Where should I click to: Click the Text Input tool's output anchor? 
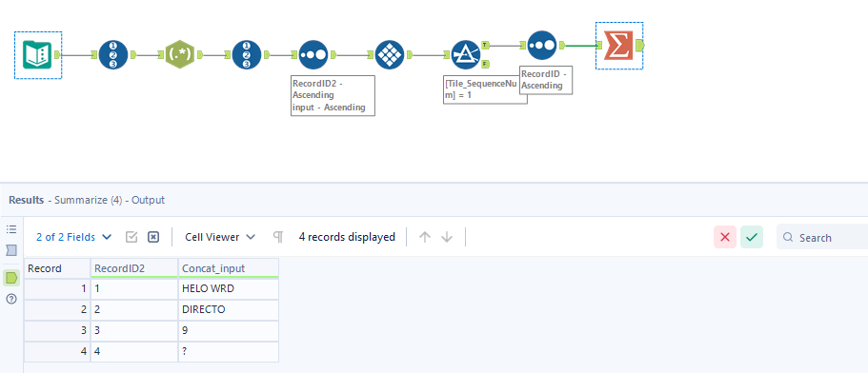coord(57,54)
